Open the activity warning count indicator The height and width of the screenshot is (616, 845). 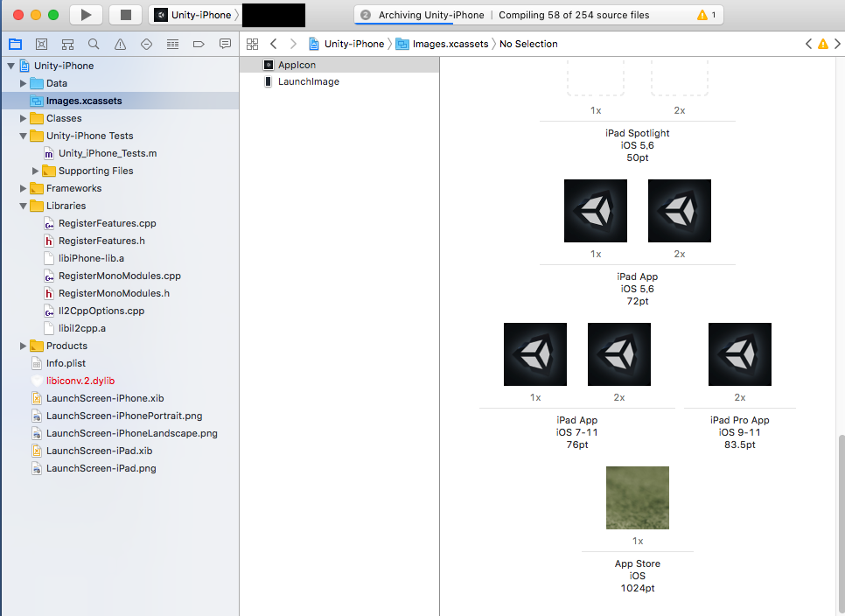point(707,15)
